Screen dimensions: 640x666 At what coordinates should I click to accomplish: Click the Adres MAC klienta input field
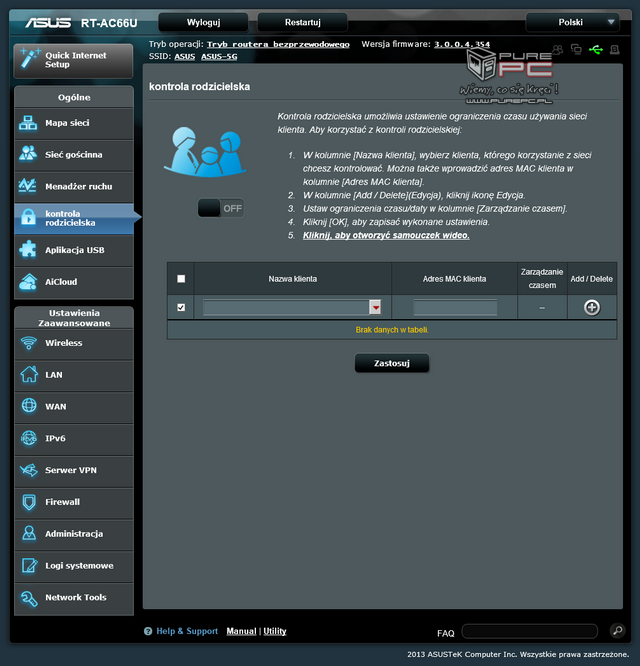(455, 307)
